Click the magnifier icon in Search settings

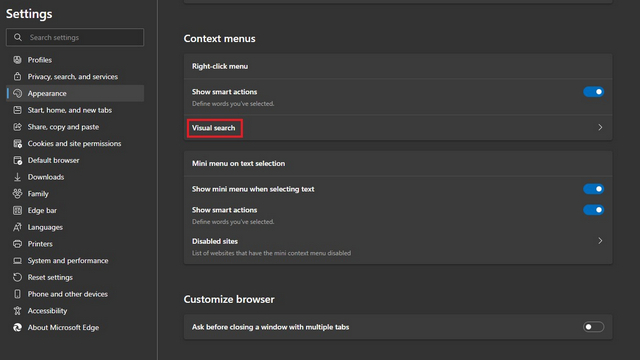(x=18, y=37)
